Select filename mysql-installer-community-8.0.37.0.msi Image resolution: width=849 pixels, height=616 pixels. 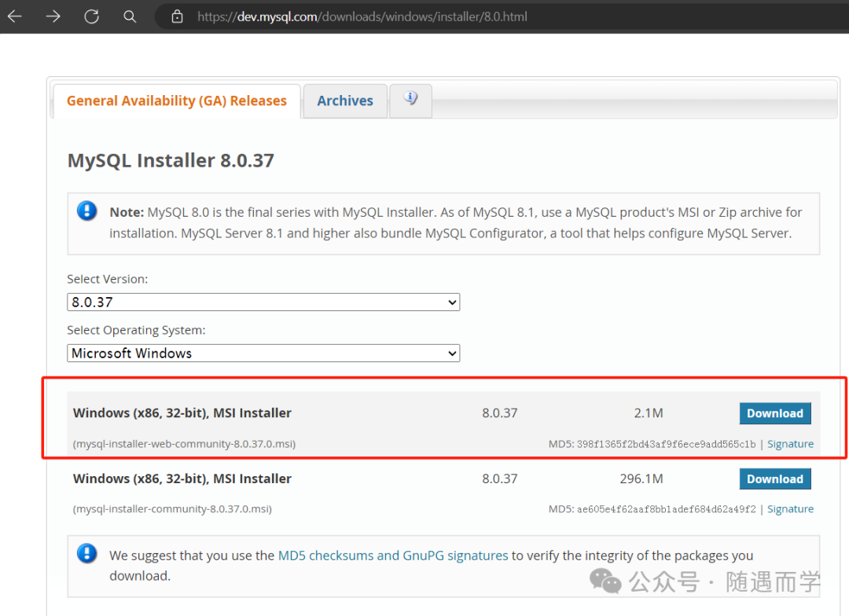[x=172, y=509]
